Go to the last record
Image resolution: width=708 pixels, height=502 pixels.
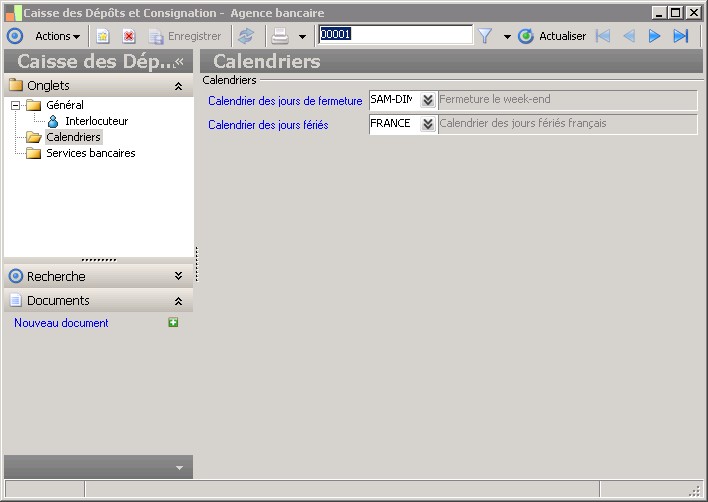pos(680,36)
